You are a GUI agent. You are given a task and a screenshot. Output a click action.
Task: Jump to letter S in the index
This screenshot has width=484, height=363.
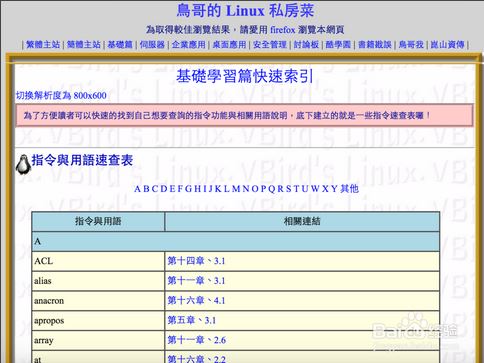pos(289,189)
